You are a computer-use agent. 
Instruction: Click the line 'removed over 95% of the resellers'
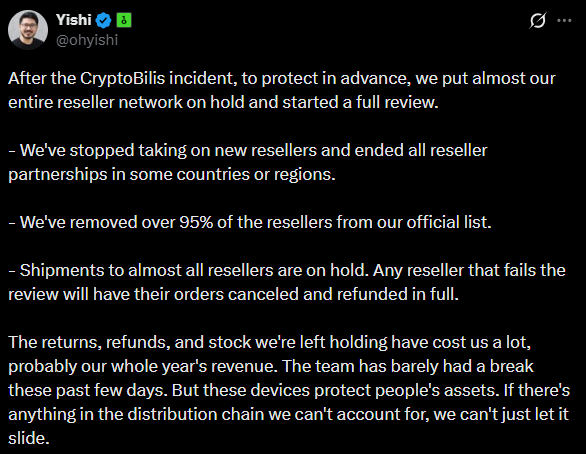click(x=250, y=222)
